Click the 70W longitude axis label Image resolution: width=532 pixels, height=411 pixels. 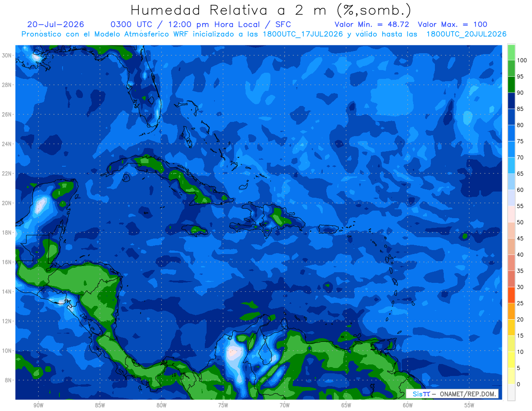click(285, 405)
